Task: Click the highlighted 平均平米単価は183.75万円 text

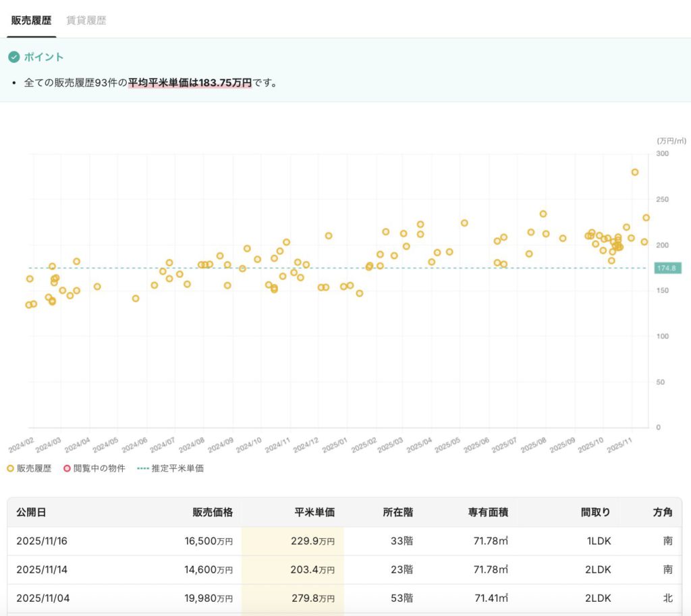Action: tap(190, 83)
